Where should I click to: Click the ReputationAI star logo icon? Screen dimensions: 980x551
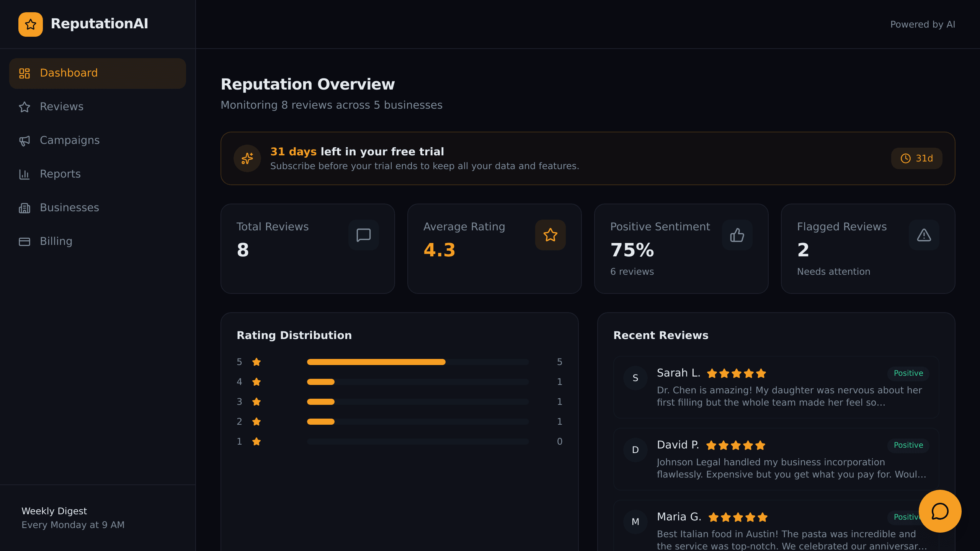(x=31, y=24)
